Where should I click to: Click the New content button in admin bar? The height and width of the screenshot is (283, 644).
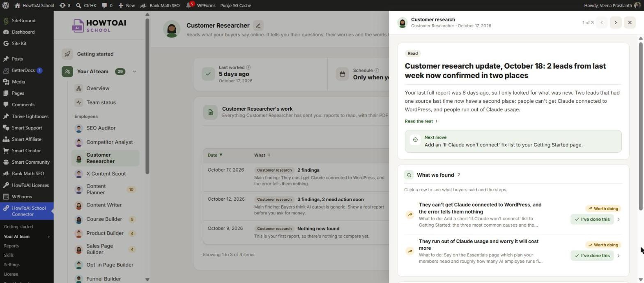[x=126, y=5]
